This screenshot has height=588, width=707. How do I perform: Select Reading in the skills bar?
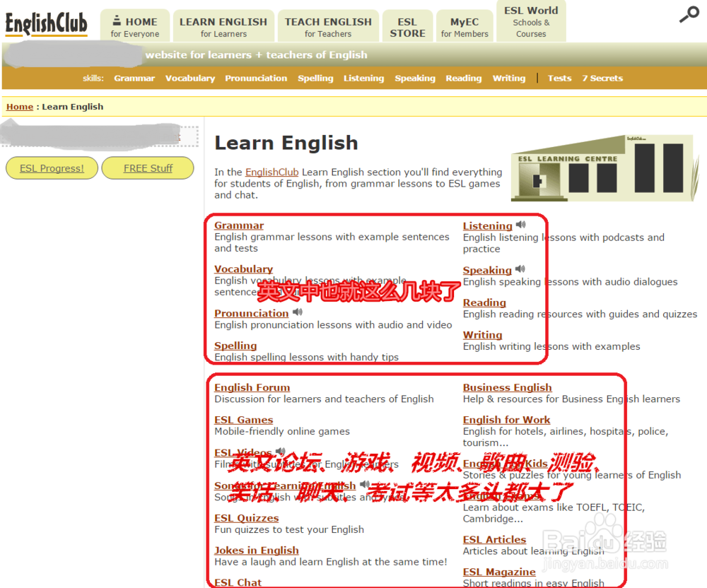point(464,78)
